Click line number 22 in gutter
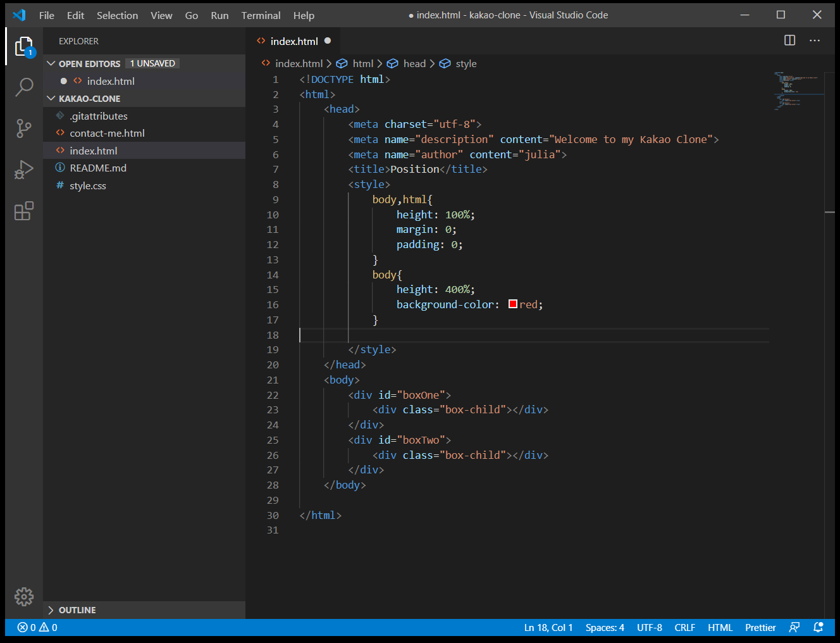Viewport: 840px width, 643px height. [x=273, y=395]
